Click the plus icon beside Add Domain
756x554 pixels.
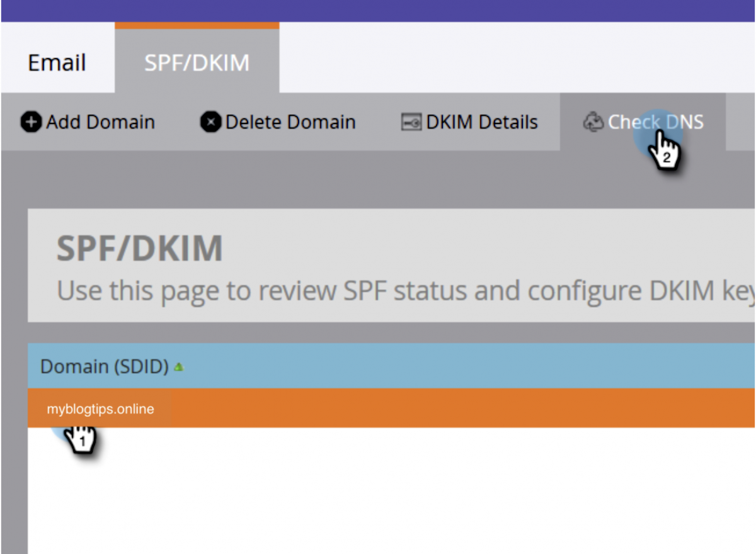[30, 122]
